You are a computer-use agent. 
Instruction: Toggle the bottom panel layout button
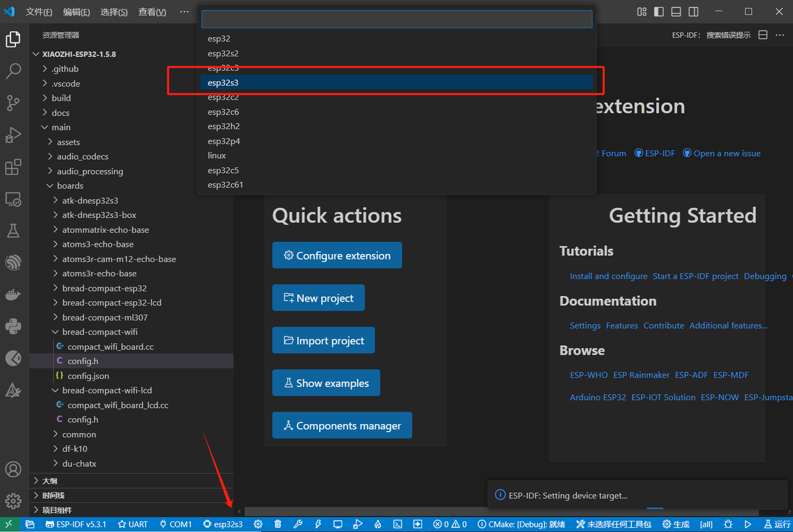click(x=676, y=12)
